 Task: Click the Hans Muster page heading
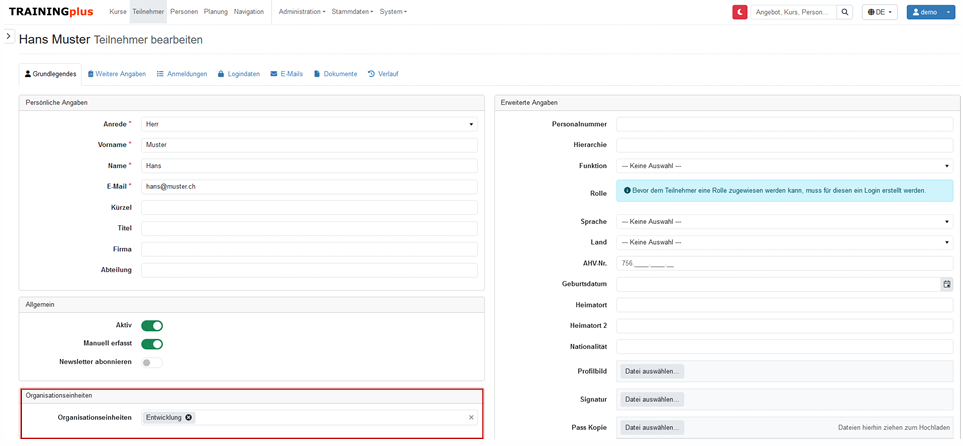pos(54,39)
